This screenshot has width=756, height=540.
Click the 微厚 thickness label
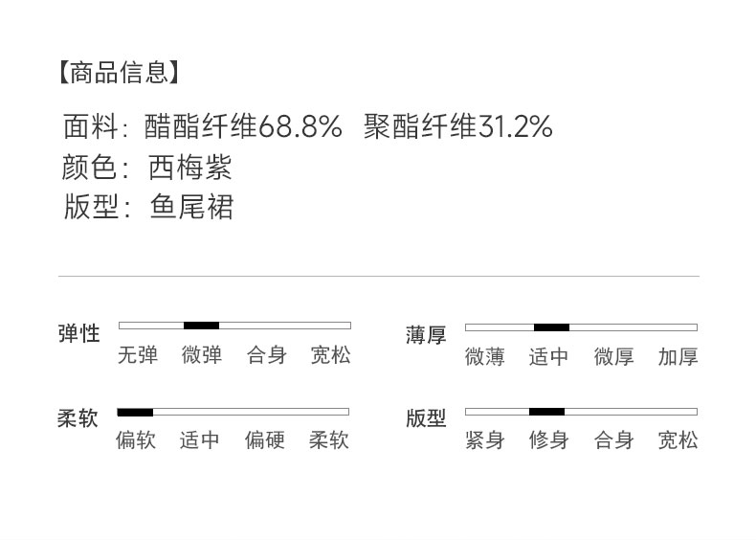(x=613, y=357)
